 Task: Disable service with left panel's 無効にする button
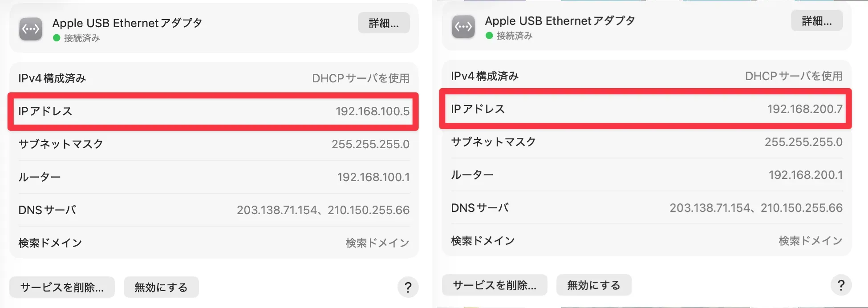tap(161, 288)
